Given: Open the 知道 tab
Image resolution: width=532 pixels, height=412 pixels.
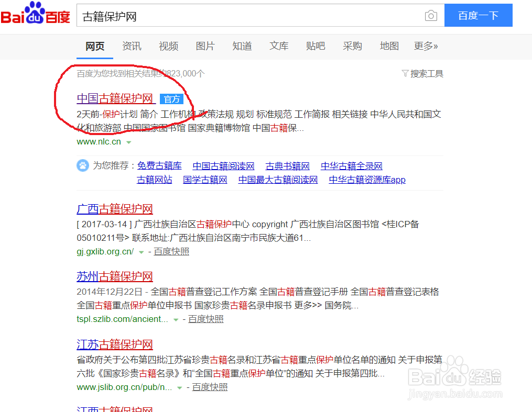Looking at the screenshot, I should [x=242, y=46].
